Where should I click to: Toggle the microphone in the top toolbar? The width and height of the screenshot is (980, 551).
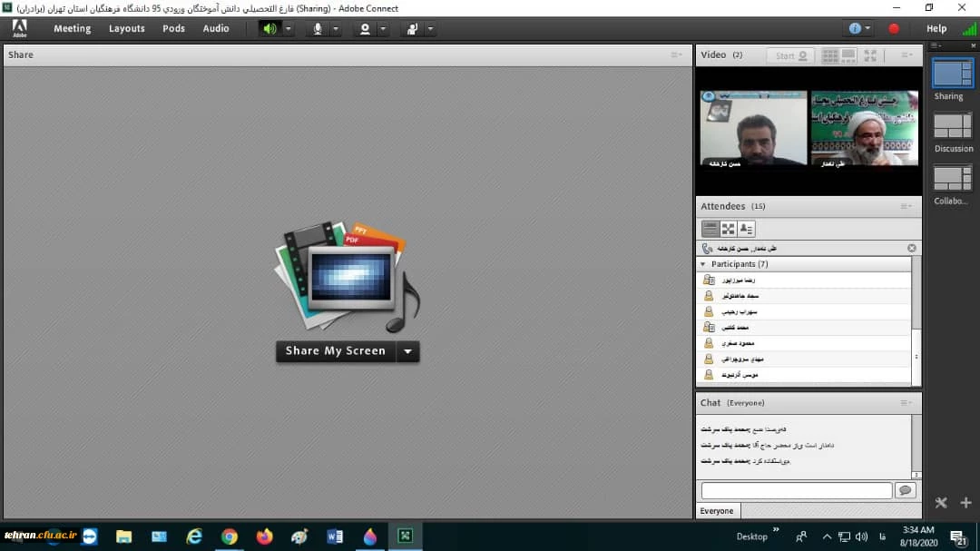(x=318, y=28)
